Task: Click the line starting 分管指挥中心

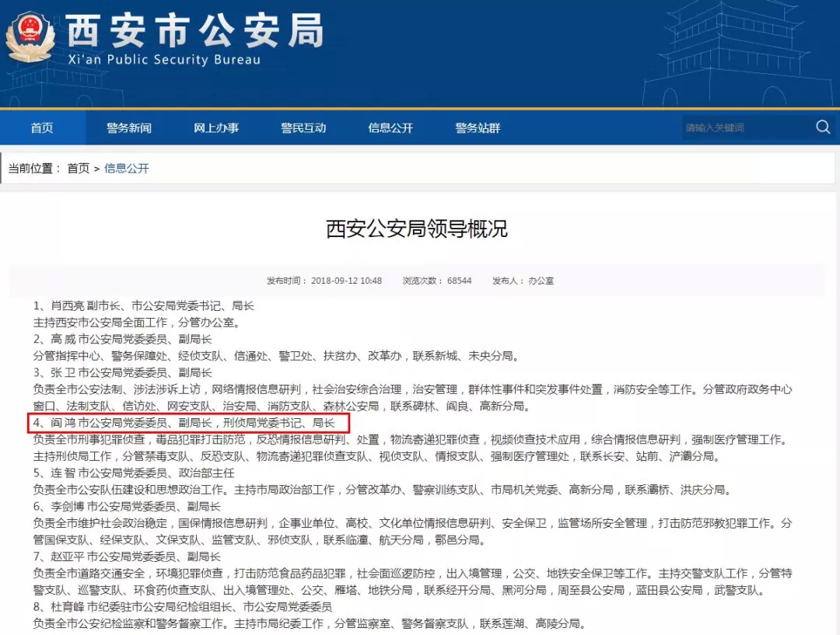Action: click(x=276, y=355)
